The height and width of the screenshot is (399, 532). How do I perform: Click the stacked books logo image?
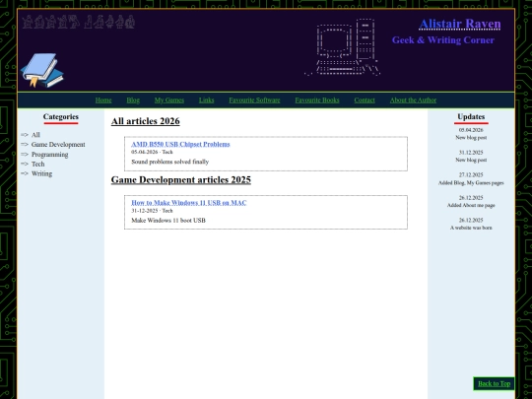pos(42,70)
